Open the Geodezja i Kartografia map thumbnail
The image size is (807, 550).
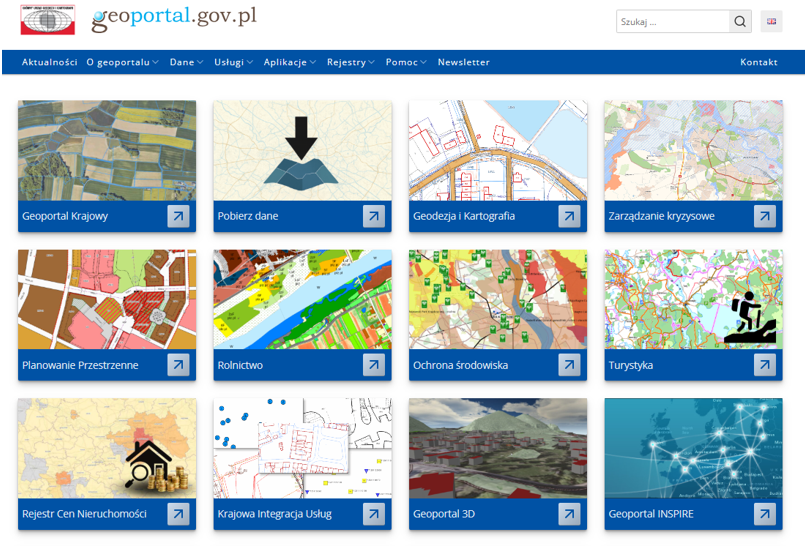coord(498,150)
